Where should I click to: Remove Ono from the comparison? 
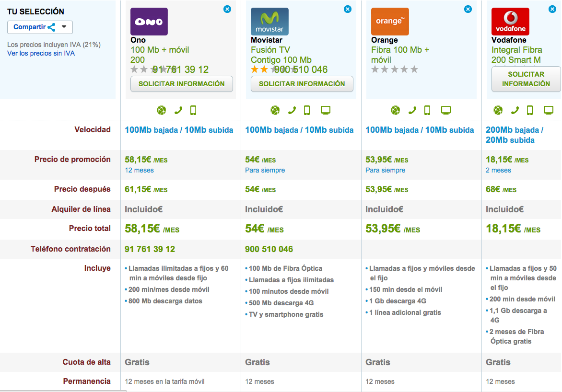(x=227, y=9)
